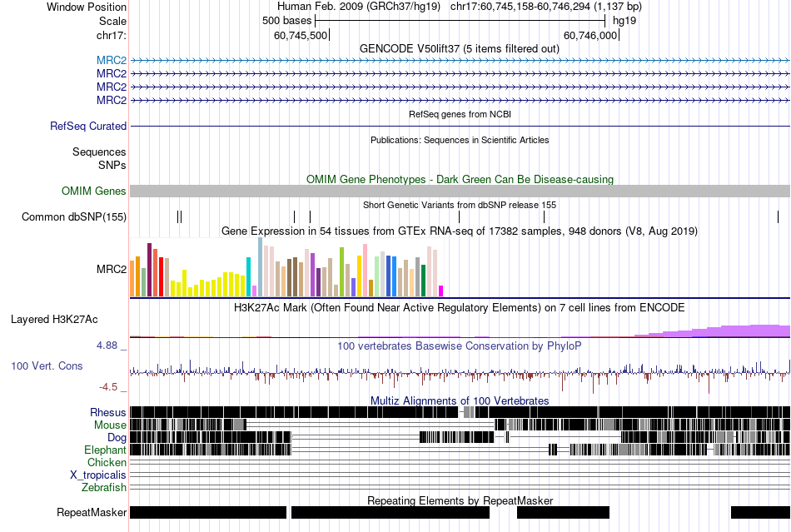This screenshot has height=532, width=791.
Task: Click the Mouse species label
Action: click(x=110, y=425)
